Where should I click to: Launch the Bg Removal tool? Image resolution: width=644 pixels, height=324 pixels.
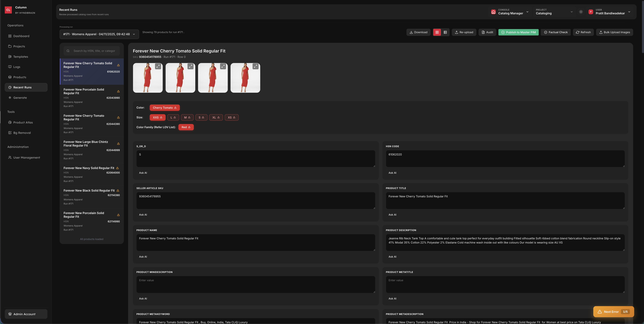[22, 133]
